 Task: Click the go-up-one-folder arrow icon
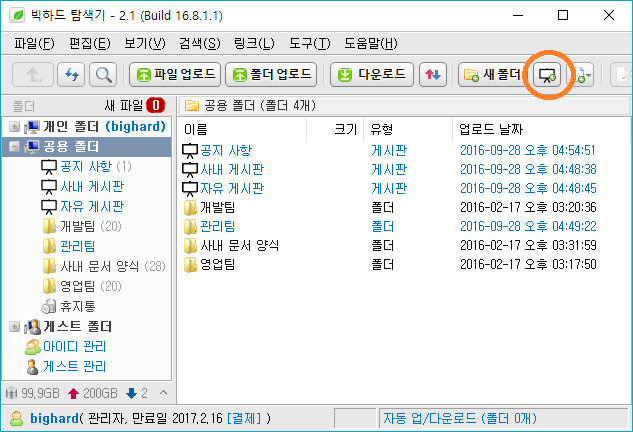(x=33, y=74)
